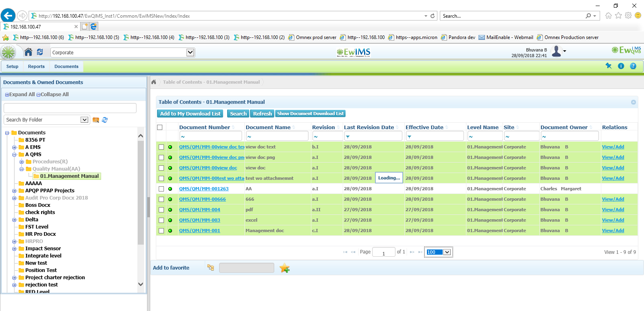Image resolution: width=644 pixels, height=311 pixels.
Task: Check the box for the QMS/QM/MM-00666 row
Action: pos(161,199)
